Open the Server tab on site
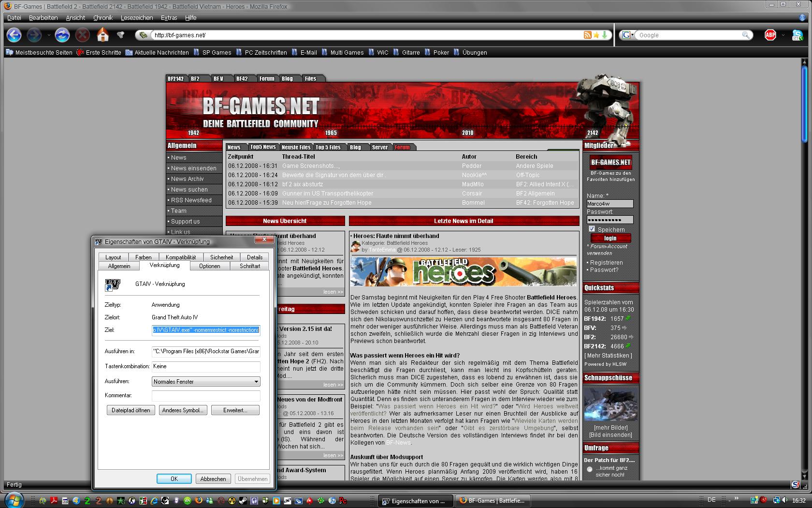This screenshot has width=812, height=508. (380, 147)
